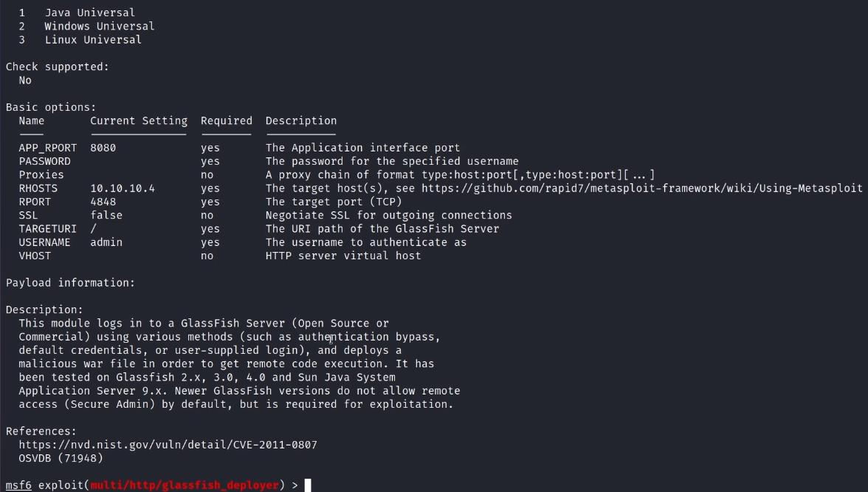Click the OSVDB (71948) reference
Screen dimensions: 868x492
(x=61, y=458)
